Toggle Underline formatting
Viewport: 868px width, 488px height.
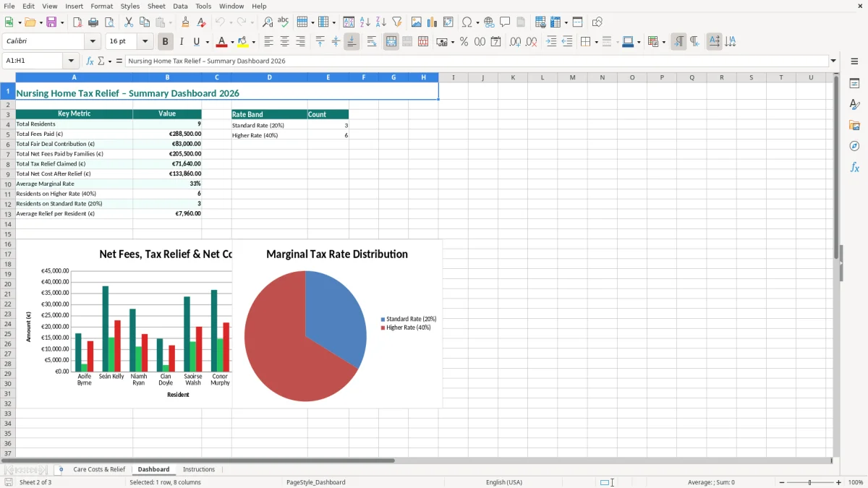[197, 42]
